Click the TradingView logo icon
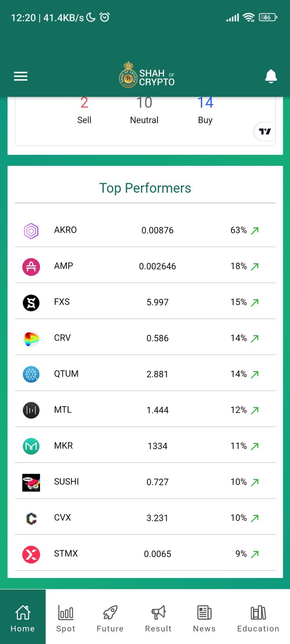The height and width of the screenshot is (644, 290). [x=265, y=132]
